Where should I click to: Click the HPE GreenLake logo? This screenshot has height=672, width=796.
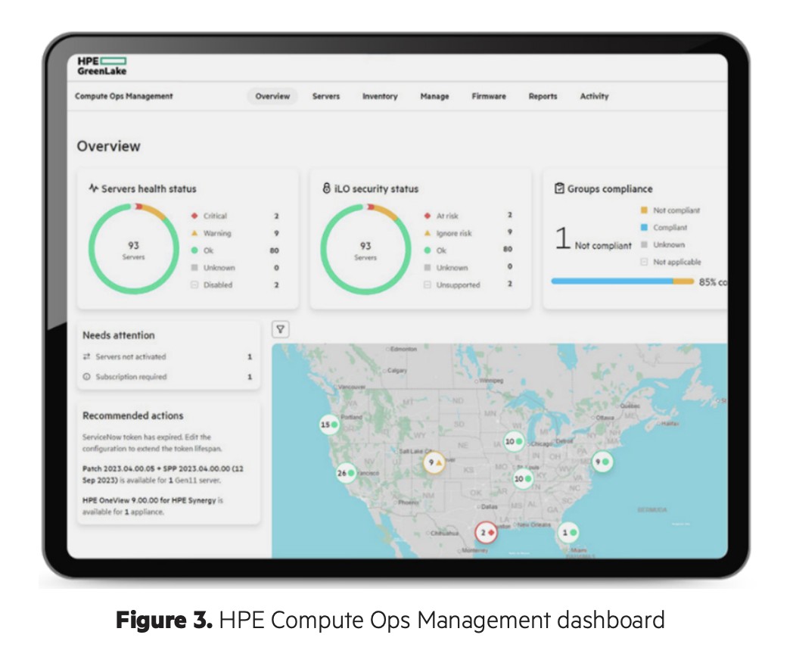click(101, 66)
